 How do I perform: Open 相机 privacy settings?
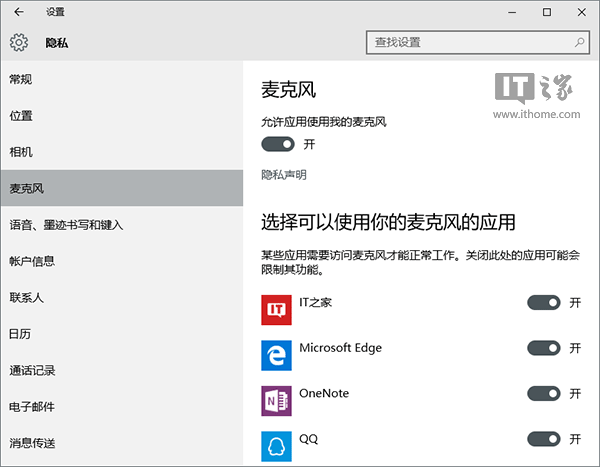122,152
